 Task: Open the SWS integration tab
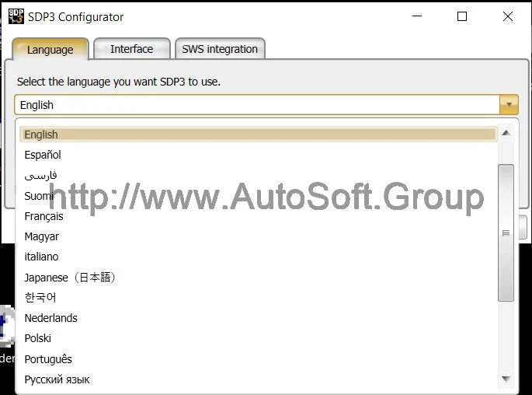(220, 49)
